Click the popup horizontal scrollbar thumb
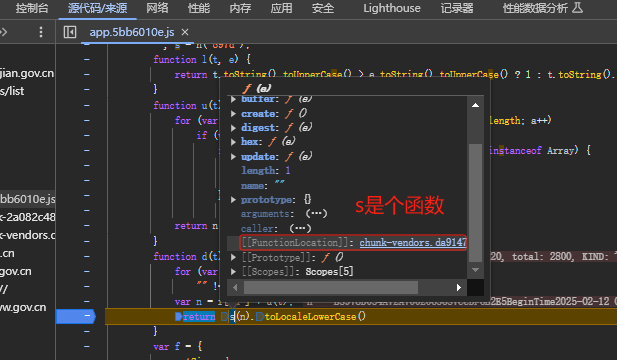This screenshot has width=617, height=360. (x=331, y=288)
